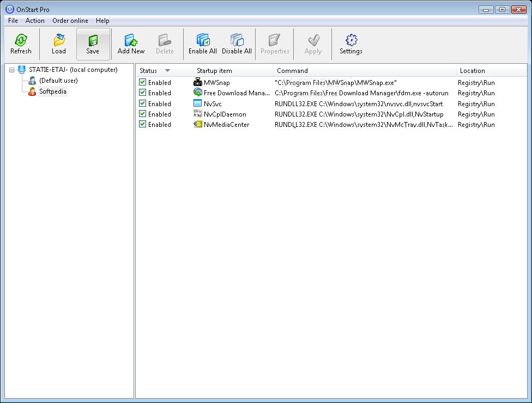Image resolution: width=532 pixels, height=403 pixels.
Task: Click Registry\Run location in NvMediaCenter row
Action: pos(476,125)
